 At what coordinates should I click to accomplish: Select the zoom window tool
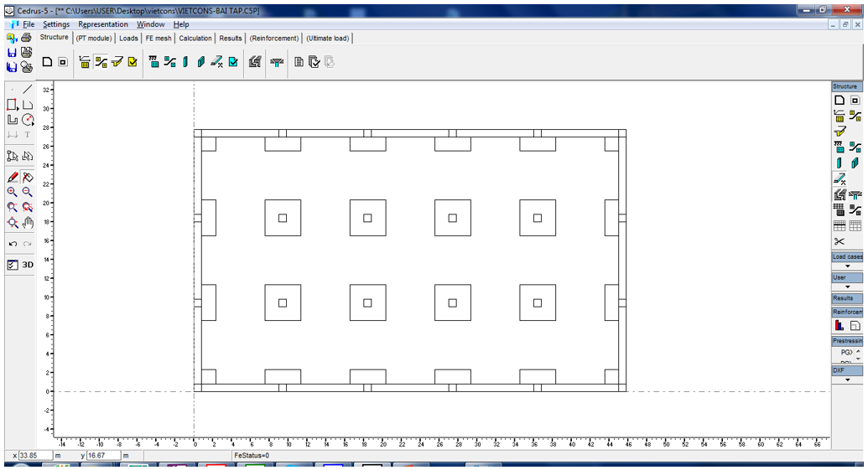click(x=13, y=208)
